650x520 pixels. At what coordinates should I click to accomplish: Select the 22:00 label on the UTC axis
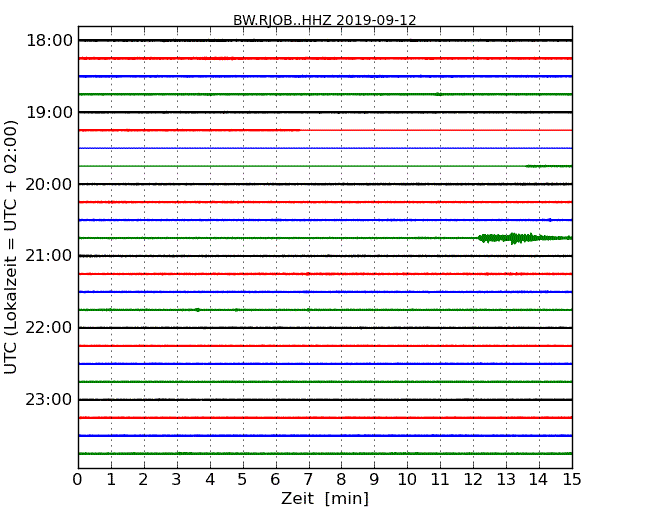49,328
